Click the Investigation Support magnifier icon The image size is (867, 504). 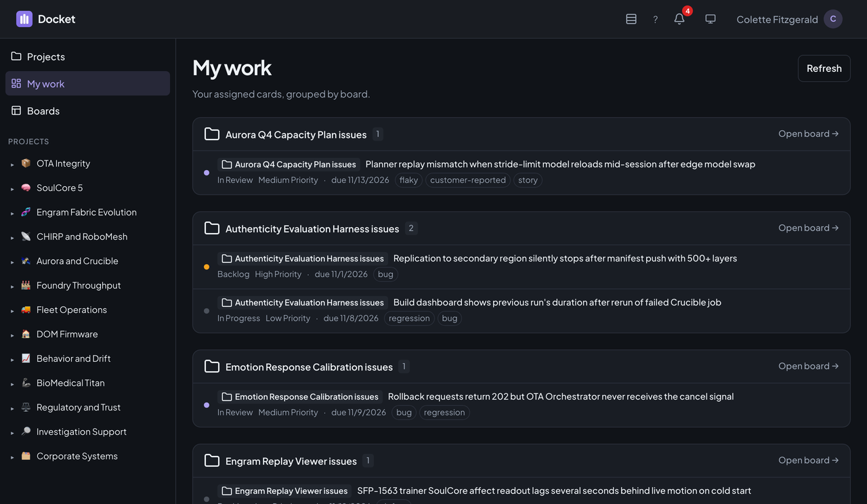pos(26,432)
